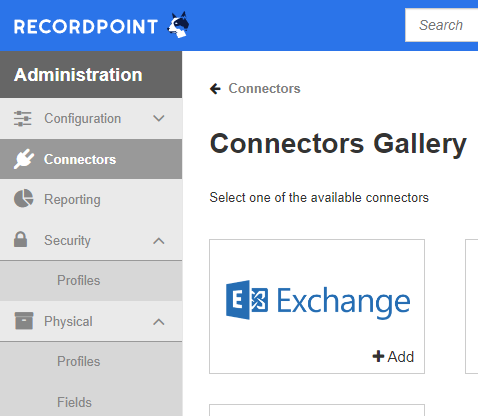The height and width of the screenshot is (416, 478).
Task: Click into the Search input field
Action: tap(442, 25)
